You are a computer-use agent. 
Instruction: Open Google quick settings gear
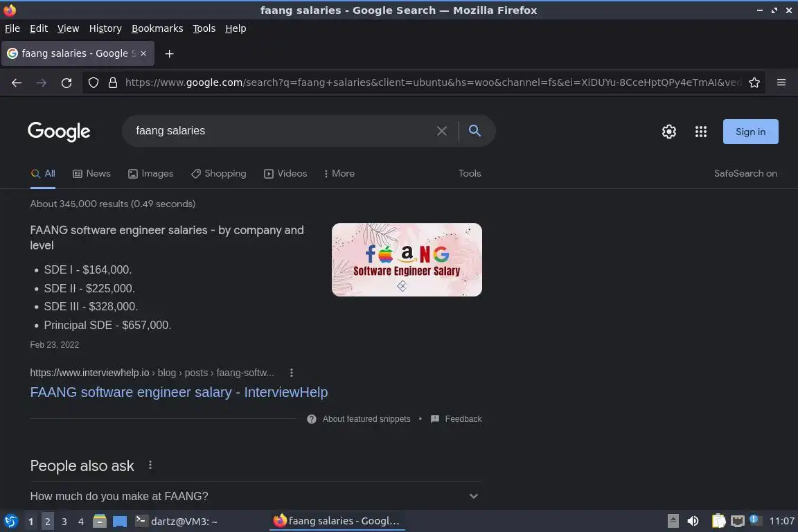click(668, 132)
